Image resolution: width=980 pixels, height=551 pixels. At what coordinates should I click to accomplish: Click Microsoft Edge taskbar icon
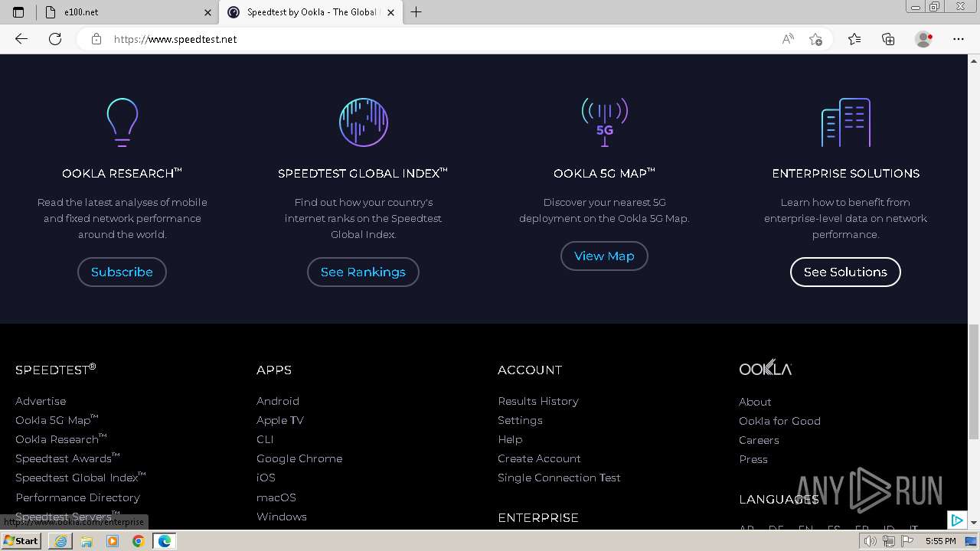coord(165,541)
